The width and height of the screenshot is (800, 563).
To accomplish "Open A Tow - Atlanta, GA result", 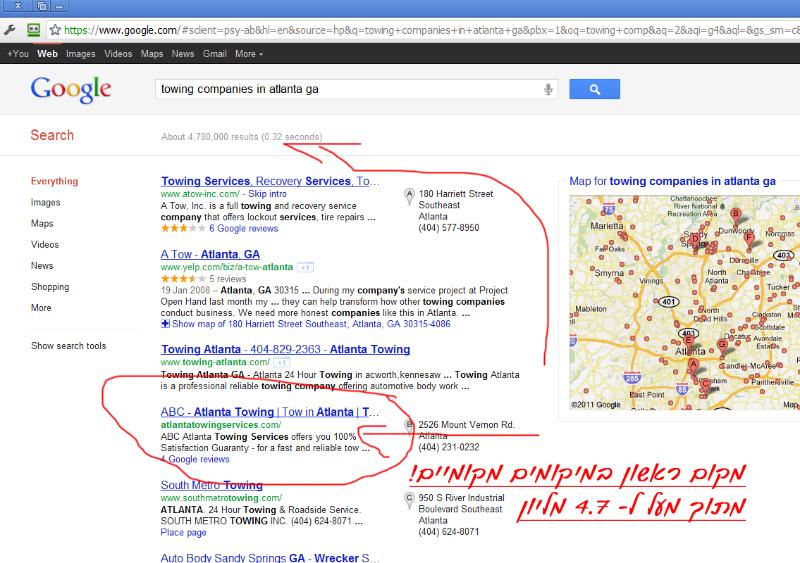I will 210,254.
